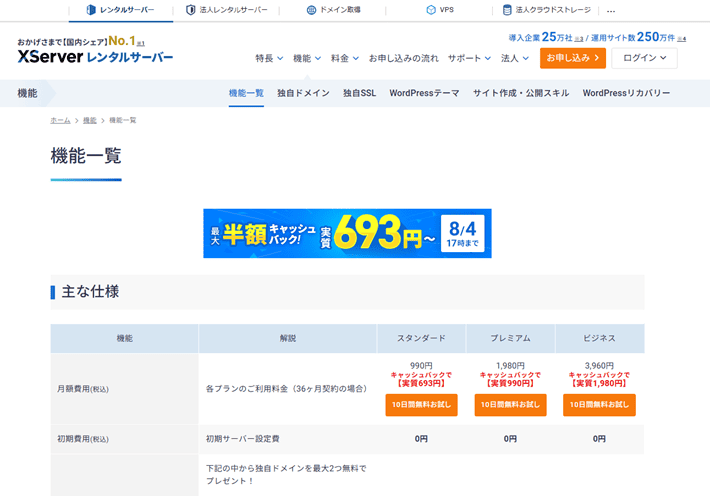
Task: Expand the 特長 dropdown menu
Action: [269, 58]
